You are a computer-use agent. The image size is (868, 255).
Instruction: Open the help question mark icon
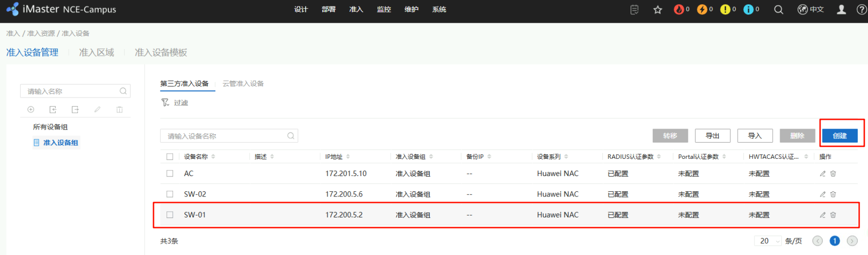(x=861, y=10)
